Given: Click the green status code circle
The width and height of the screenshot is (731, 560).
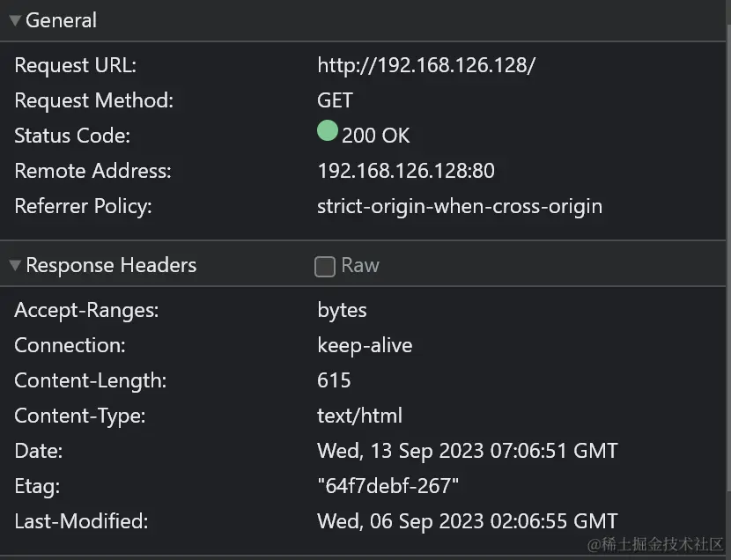Looking at the screenshot, I should tap(328, 130).
